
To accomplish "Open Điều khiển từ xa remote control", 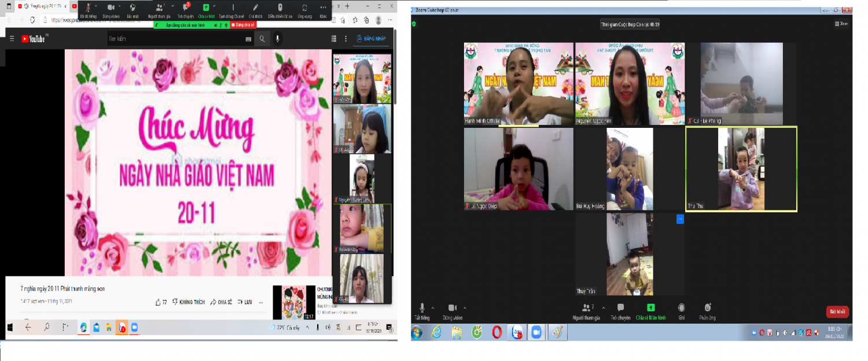I will pyautogui.click(x=280, y=8).
